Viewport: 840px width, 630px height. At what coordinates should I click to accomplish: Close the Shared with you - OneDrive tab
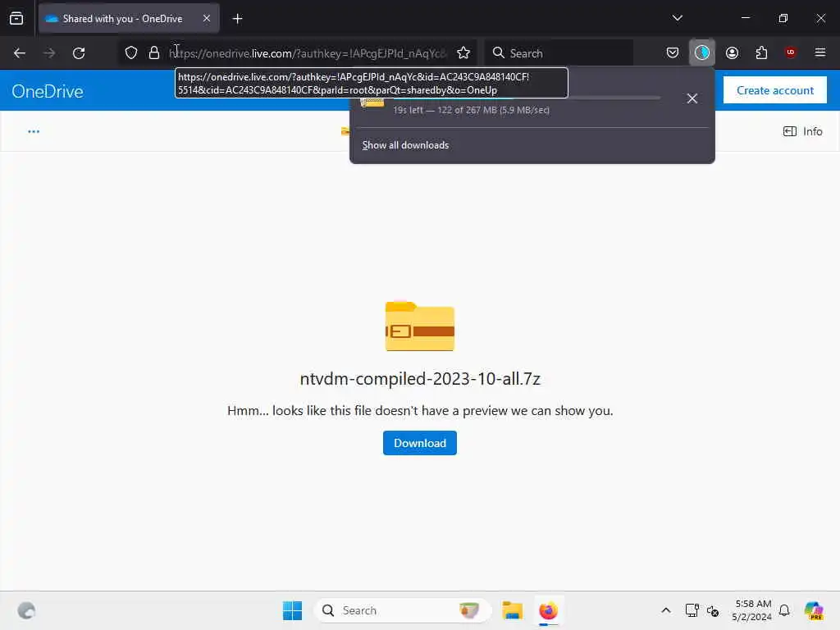pyautogui.click(x=206, y=18)
